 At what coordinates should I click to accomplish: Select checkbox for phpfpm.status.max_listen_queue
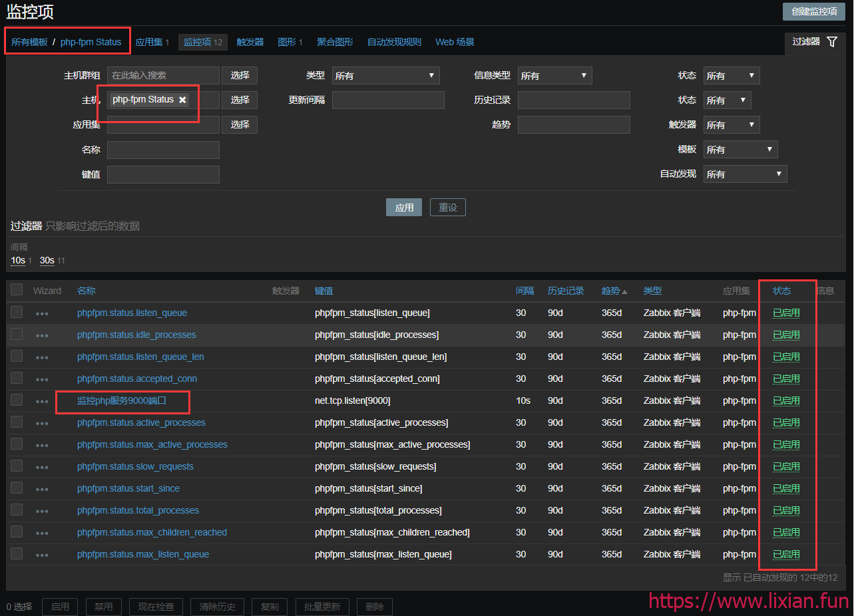[17, 553]
